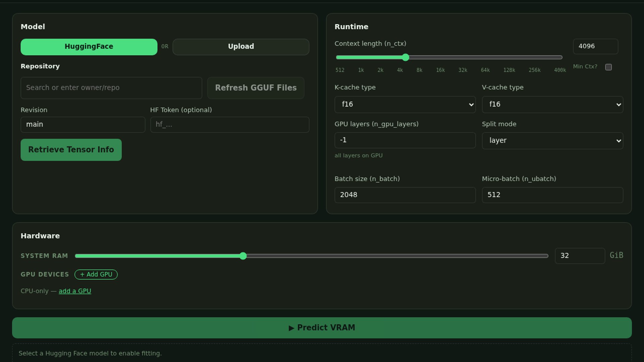
Task: Expand the Split mode dropdown
Action: pyautogui.click(x=552, y=140)
